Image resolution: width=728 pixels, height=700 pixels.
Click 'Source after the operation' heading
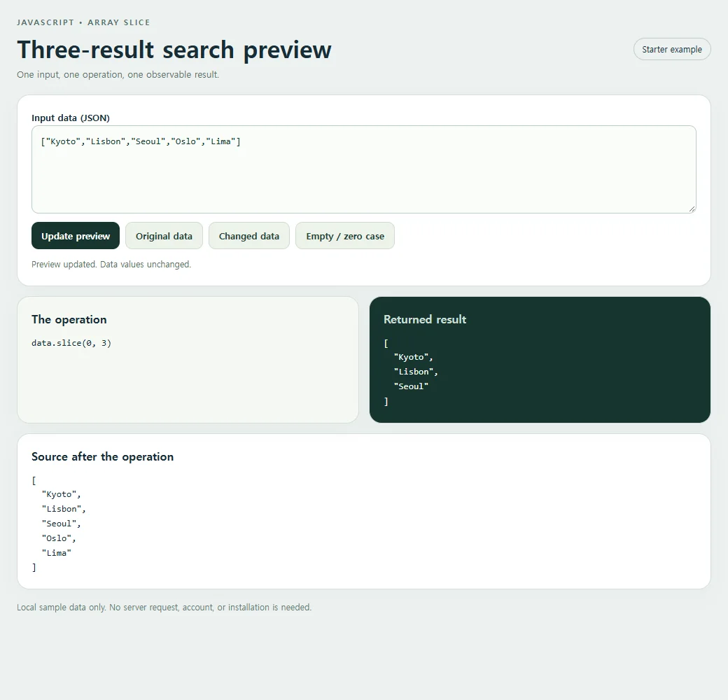click(x=103, y=457)
